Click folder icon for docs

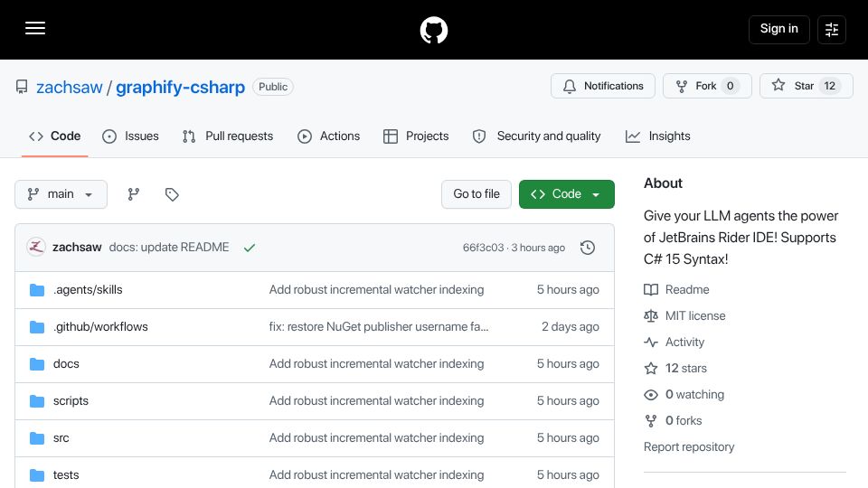37,364
